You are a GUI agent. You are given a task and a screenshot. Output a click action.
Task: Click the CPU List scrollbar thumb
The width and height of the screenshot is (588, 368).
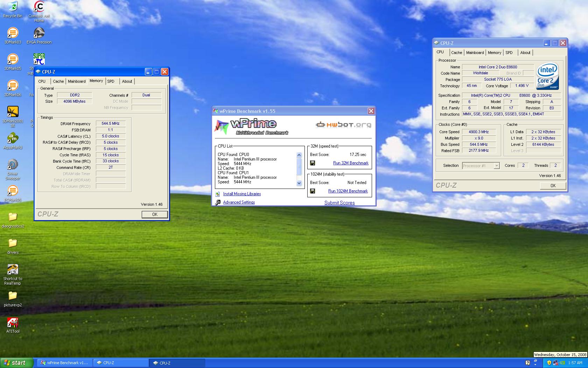299,166
